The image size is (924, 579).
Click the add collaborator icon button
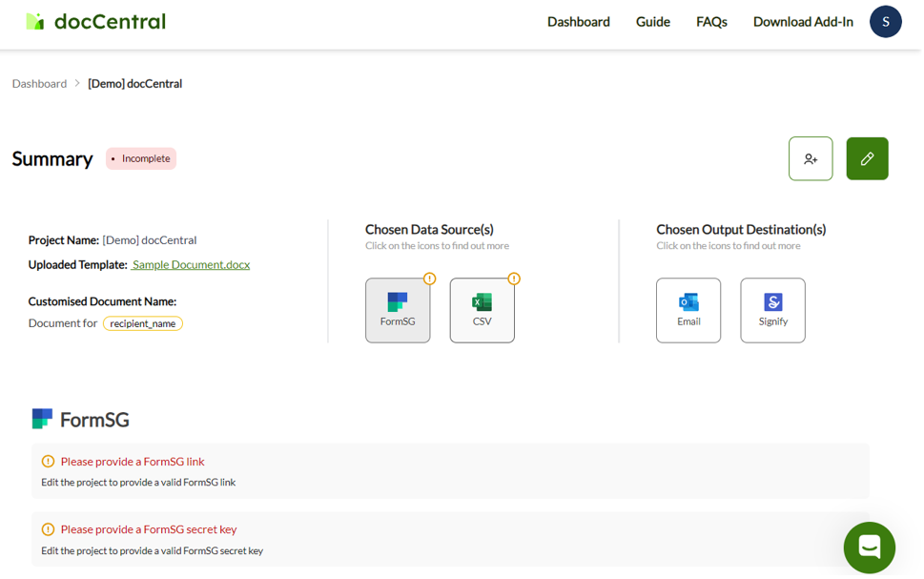coord(811,158)
